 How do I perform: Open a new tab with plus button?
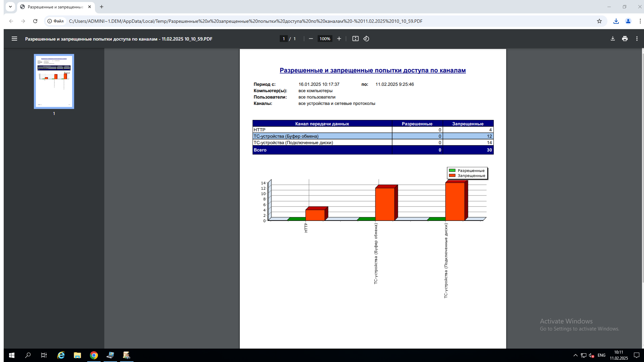pyautogui.click(x=102, y=7)
